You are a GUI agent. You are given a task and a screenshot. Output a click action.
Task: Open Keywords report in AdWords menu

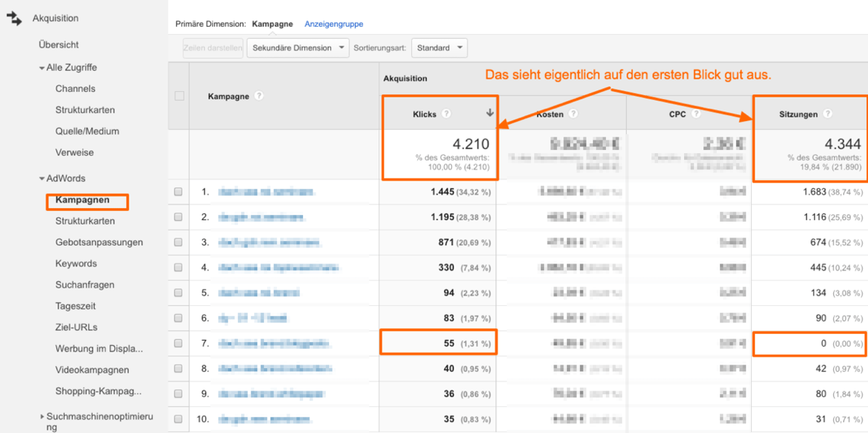[x=76, y=263]
